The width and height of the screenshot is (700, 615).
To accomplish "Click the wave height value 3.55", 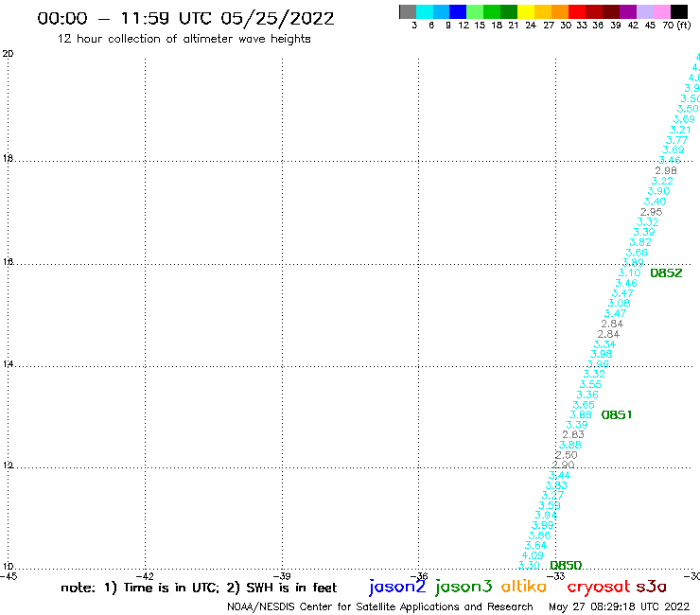I will [x=590, y=384].
